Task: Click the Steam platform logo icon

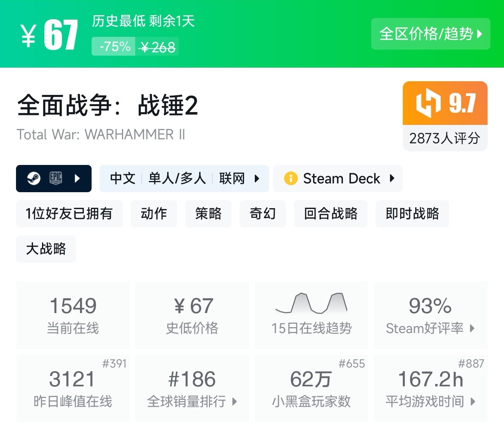Action: point(34,178)
